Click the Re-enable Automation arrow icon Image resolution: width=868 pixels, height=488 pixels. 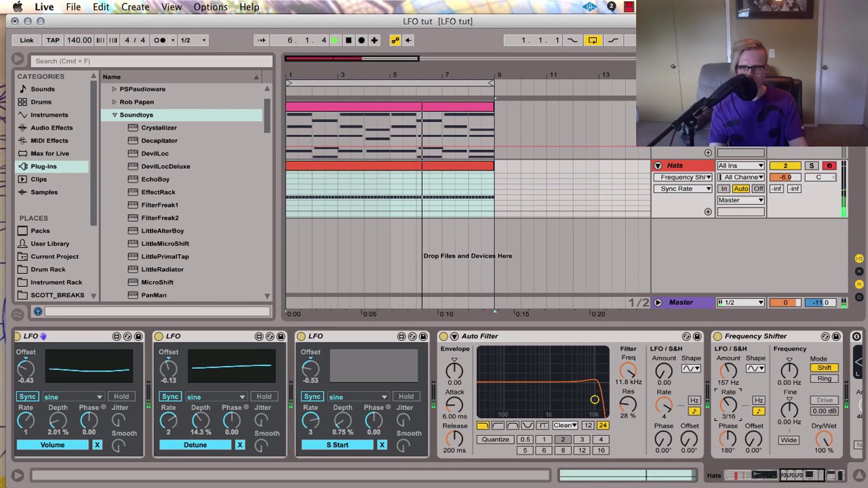[408, 40]
